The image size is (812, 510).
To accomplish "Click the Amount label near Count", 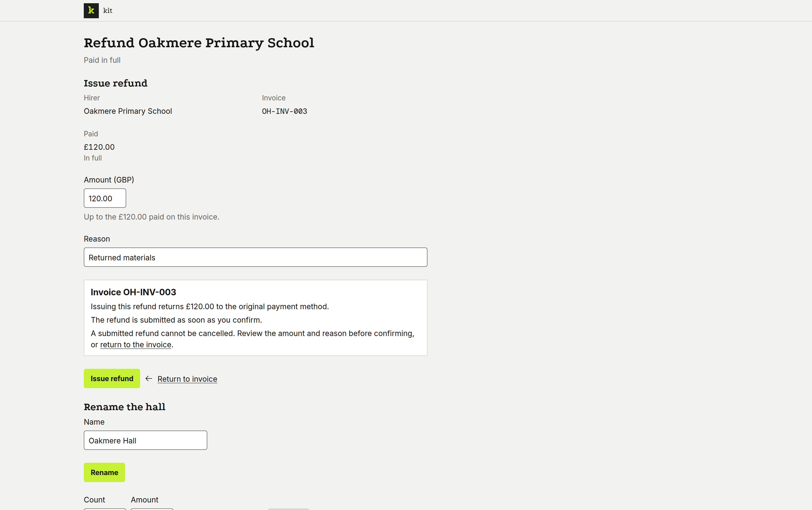I will [144, 500].
